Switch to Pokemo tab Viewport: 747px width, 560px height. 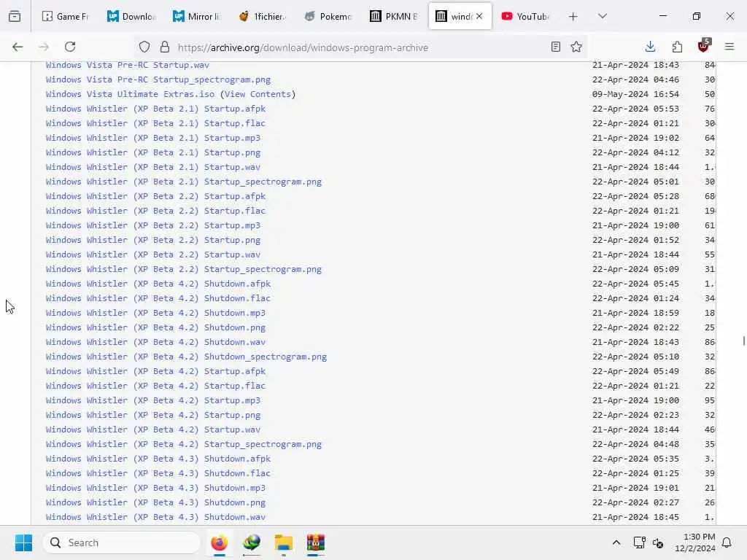click(x=328, y=16)
